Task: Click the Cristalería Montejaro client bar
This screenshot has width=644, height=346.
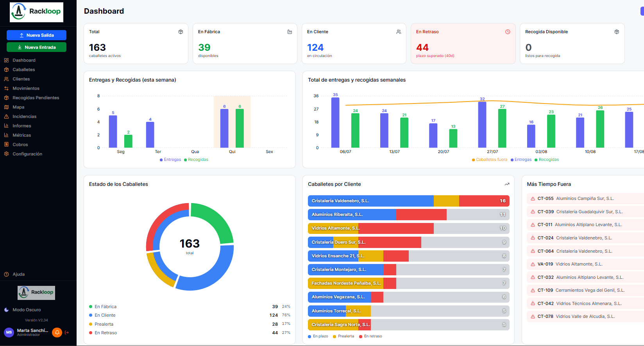Action: (409, 269)
